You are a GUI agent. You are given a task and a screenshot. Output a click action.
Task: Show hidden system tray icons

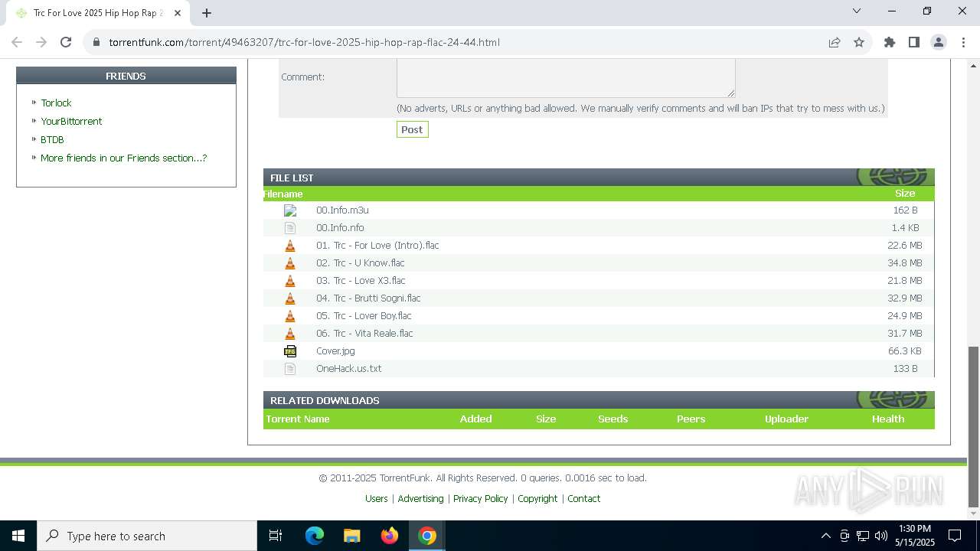(825, 536)
